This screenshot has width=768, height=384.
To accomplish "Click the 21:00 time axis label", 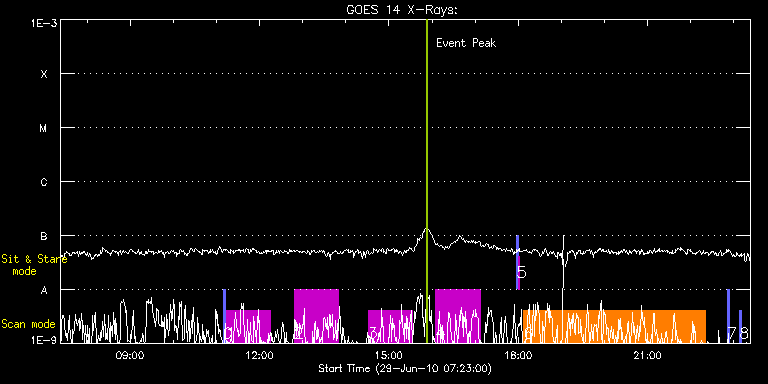I will click(x=648, y=355).
